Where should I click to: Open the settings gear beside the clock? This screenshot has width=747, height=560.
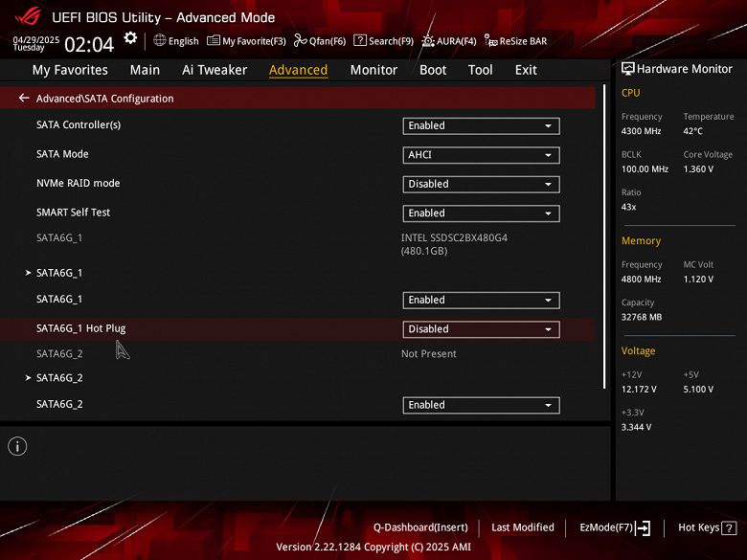pos(130,38)
